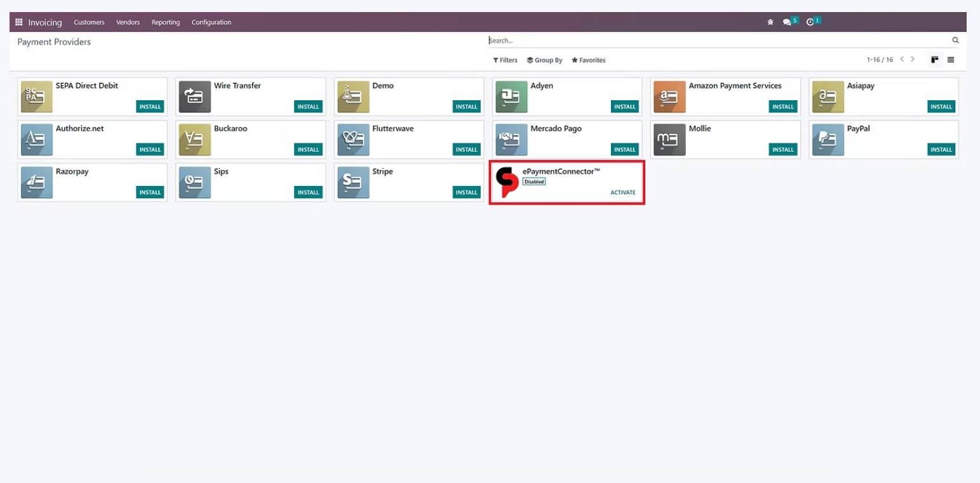Click the Wire Transfer logo
Image resolution: width=980 pixels, height=483 pixels.
(194, 96)
